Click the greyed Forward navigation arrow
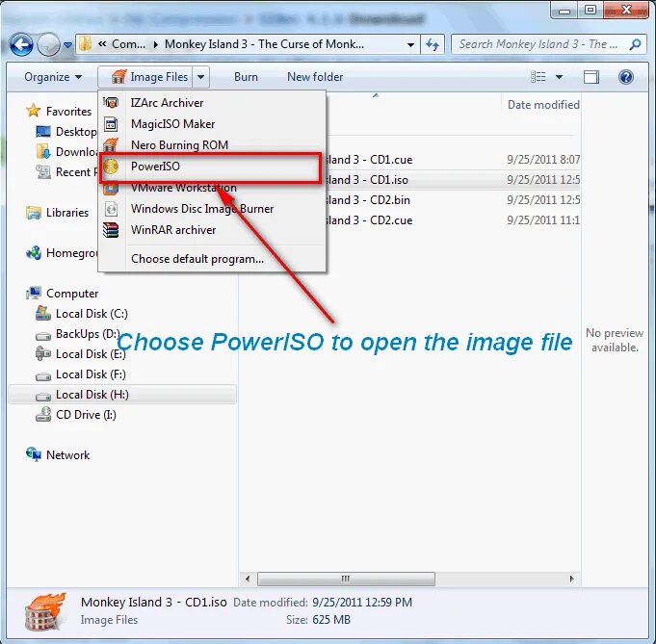 48,44
